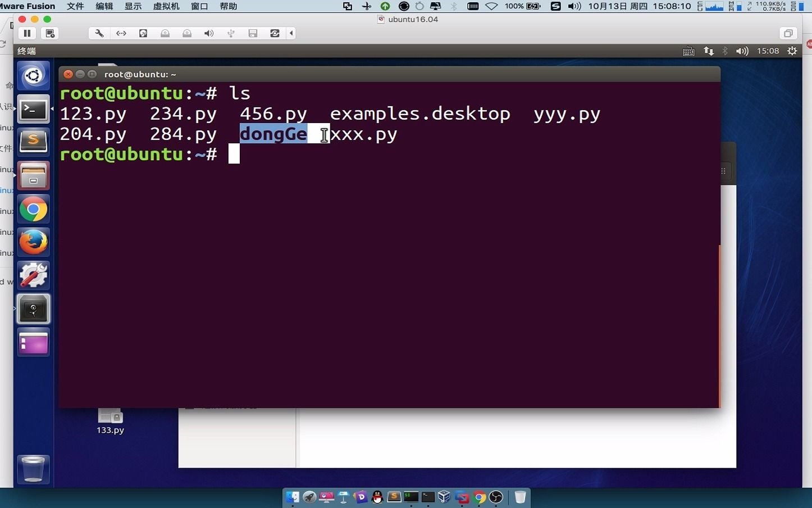The width and height of the screenshot is (812, 508).
Task: Click the circular-arrows sync icon in VMware toolbar
Action: pyautogui.click(x=275, y=33)
